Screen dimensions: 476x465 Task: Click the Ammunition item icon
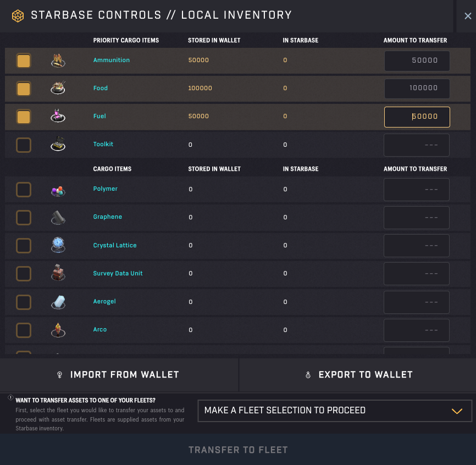tap(58, 60)
